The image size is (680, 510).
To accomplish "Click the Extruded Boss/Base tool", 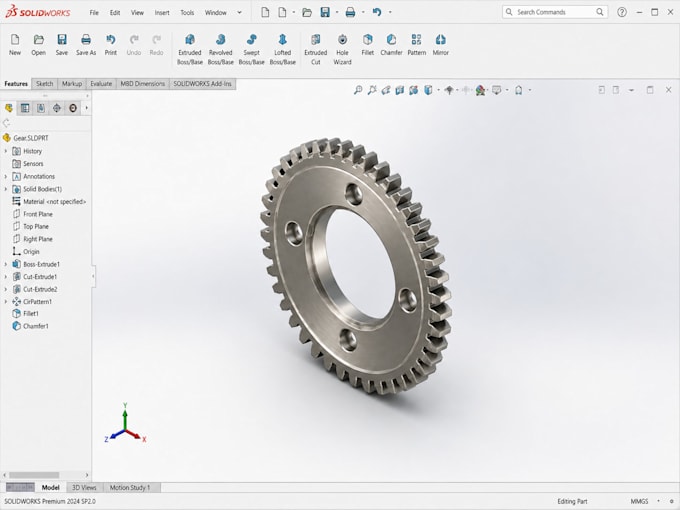I will (190, 49).
